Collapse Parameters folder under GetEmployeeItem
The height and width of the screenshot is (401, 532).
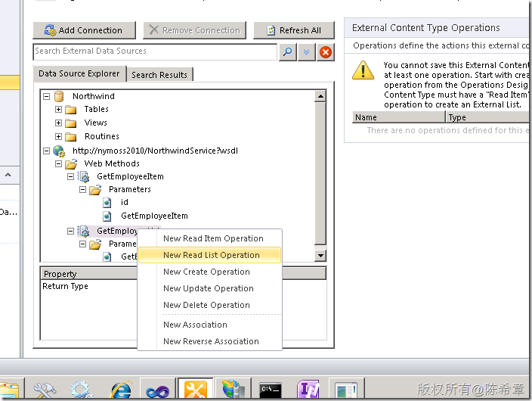point(82,190)
